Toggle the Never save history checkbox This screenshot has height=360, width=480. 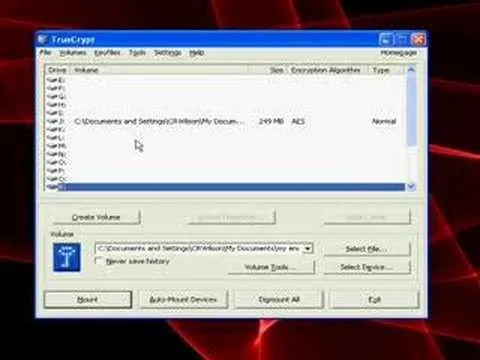pyautogui.click(x=99, y=261)
